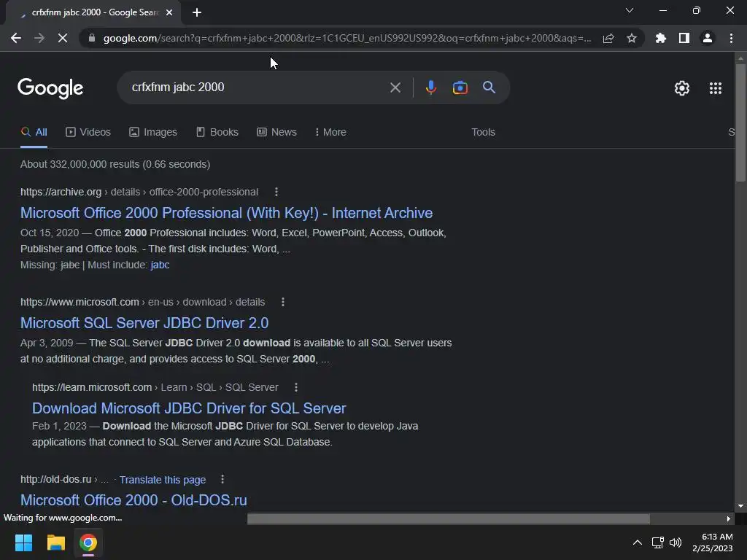Open the search Tools menu
The width and height of the screenshot is (747, 560).
(x=483, y=132)
